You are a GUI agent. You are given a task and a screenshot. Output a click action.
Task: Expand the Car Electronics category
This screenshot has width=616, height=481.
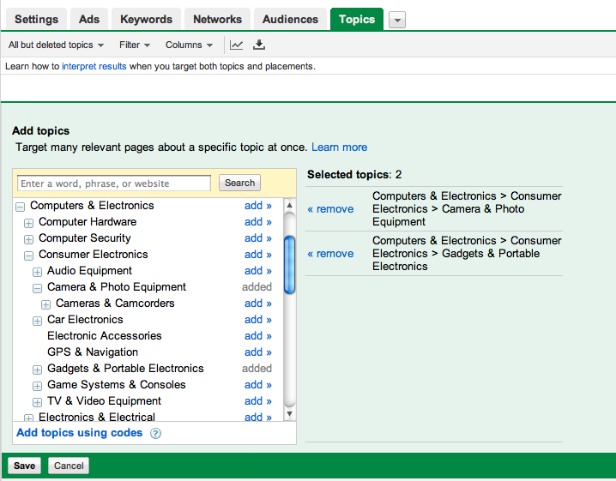point(37,321)
